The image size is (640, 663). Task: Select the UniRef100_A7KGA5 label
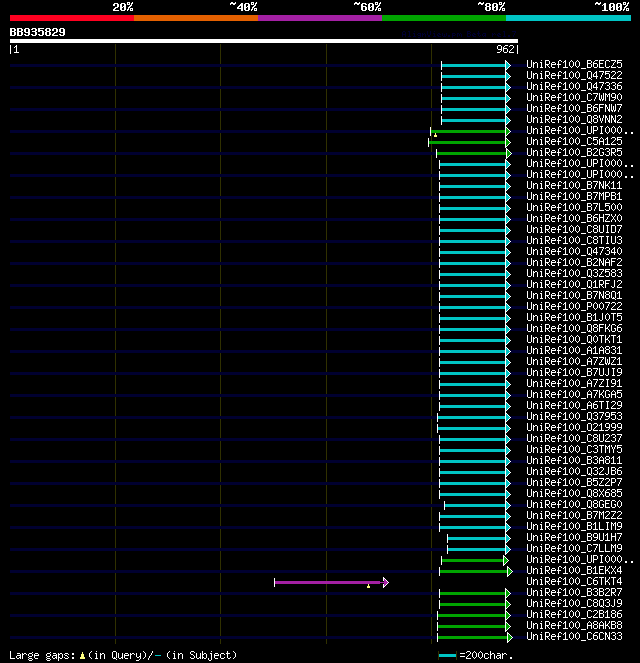point(574,395)
